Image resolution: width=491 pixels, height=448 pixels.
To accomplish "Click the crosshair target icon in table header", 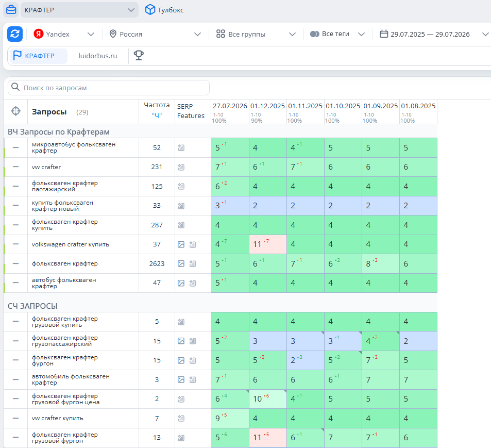I will pos(15,111).
